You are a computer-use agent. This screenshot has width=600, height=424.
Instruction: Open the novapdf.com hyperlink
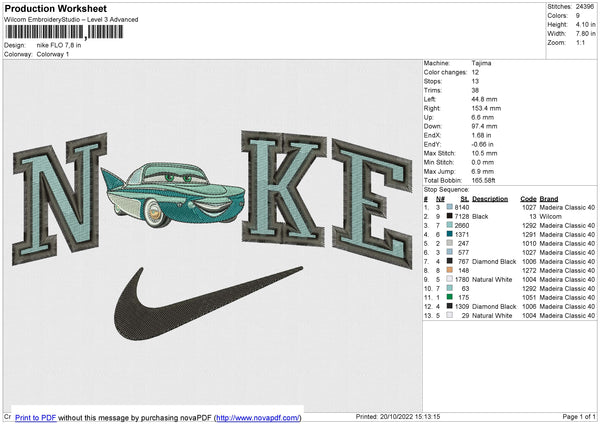point(258,417)
